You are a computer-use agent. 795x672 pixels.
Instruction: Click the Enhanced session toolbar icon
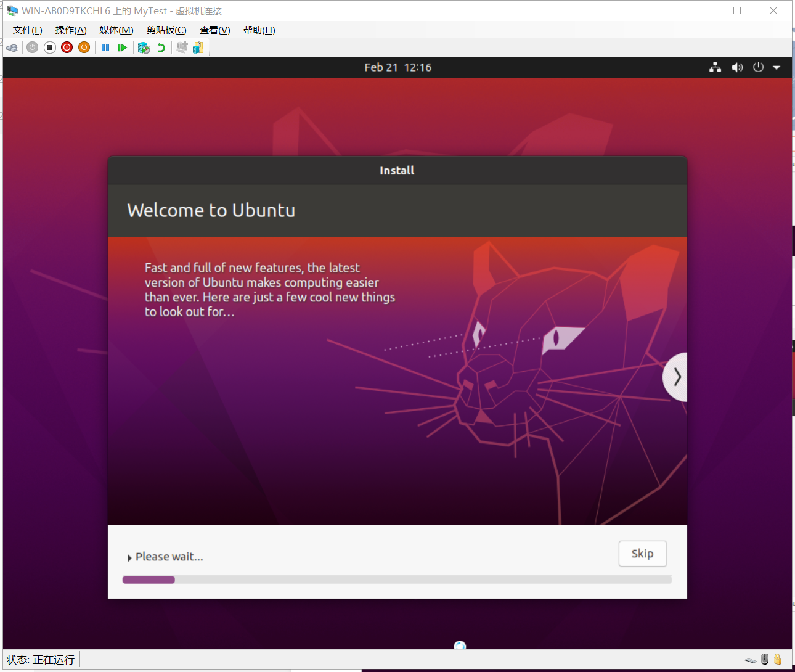[182, 47]
